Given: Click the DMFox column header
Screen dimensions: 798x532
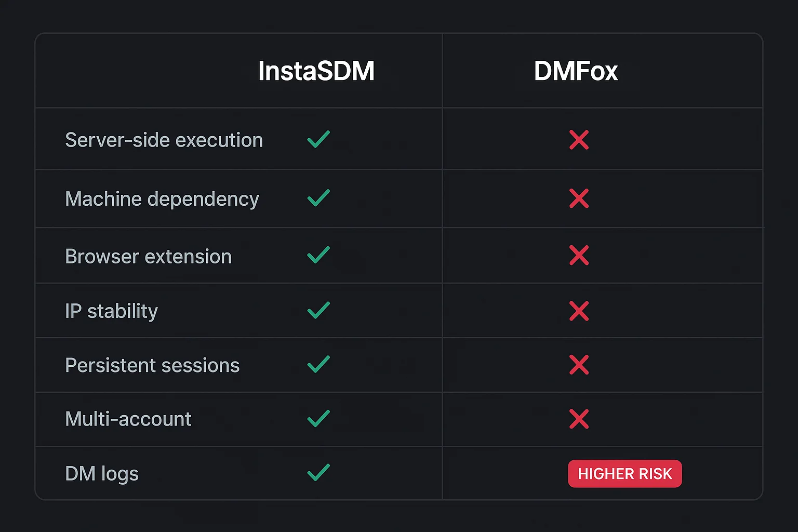Looking at the screenshot, I should (x=576, y=71).
